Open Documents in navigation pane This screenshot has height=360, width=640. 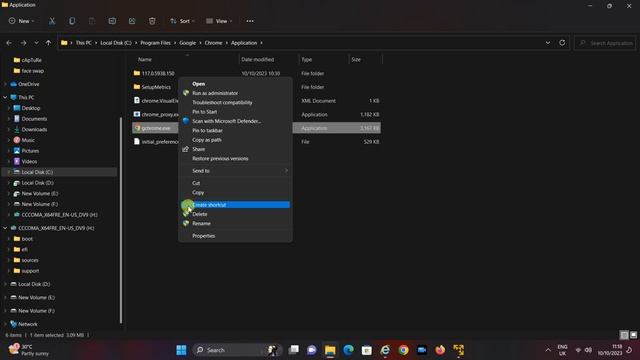tap(34, 119)
